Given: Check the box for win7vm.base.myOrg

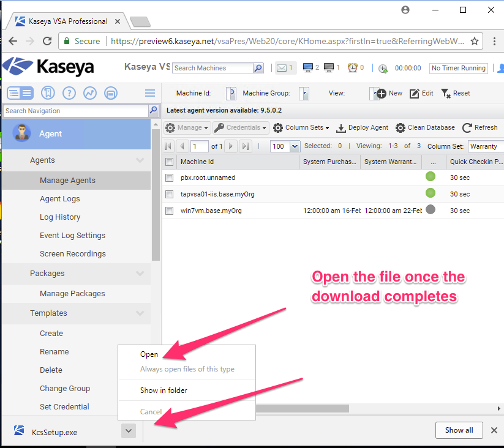Looking at the screenshot, I should point(170,211).
